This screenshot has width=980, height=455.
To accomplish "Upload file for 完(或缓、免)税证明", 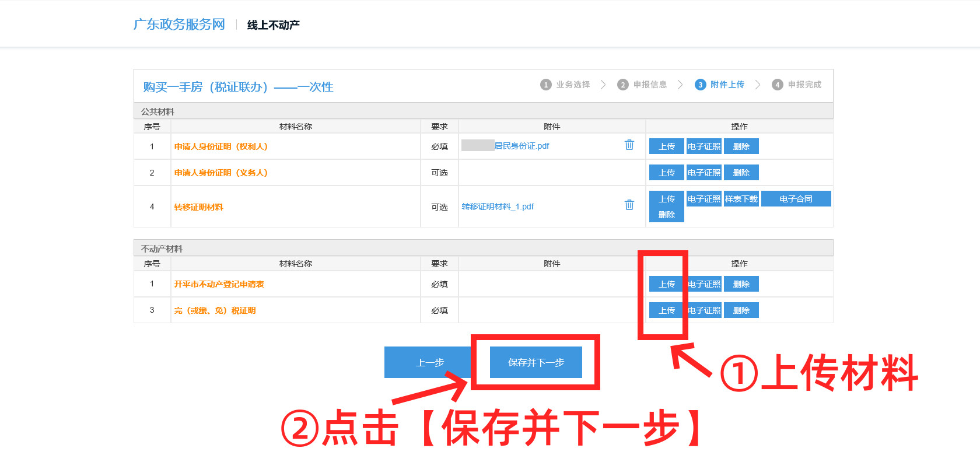I will coord(666,310).
